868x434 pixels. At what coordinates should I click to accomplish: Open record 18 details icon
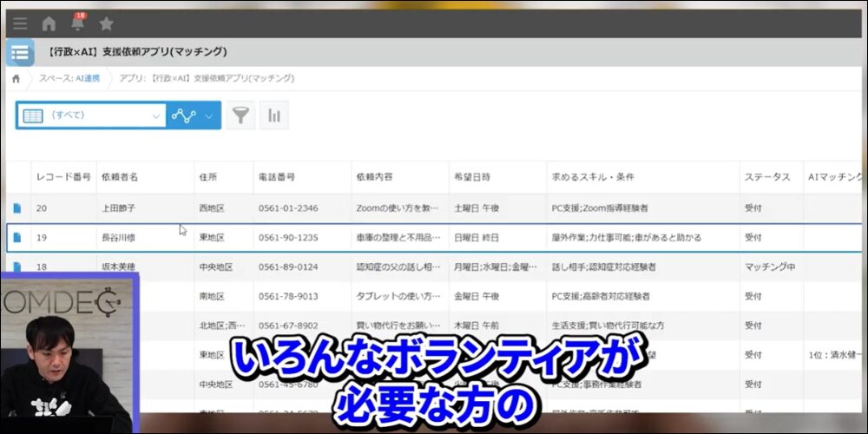16,266
